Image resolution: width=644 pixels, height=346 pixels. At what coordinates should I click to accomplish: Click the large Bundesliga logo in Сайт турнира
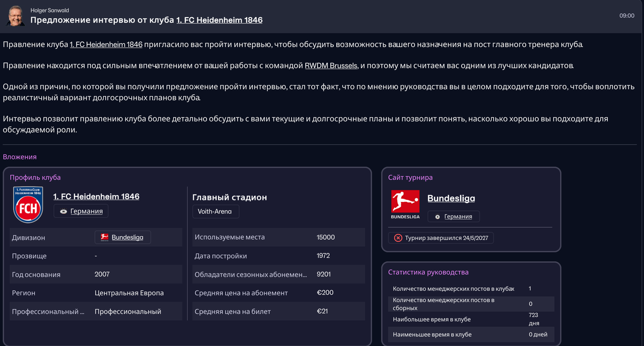[x=405, y=204]
